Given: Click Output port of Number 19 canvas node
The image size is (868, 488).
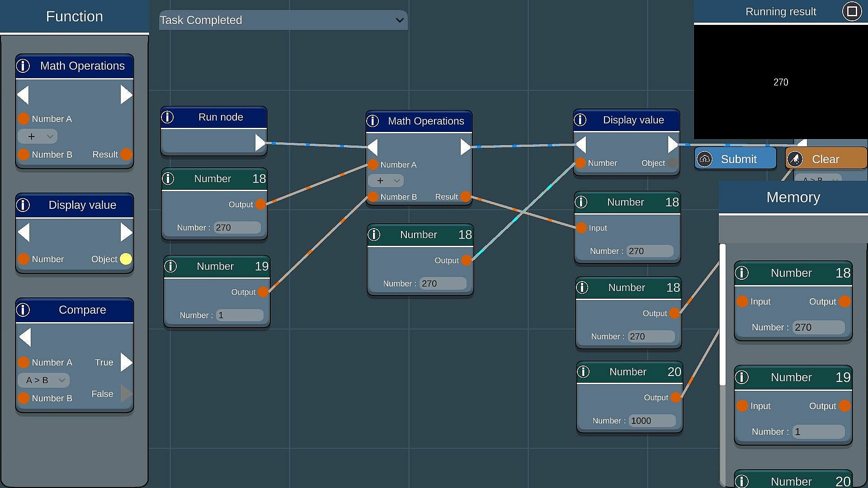Looking at the screenshot, I should point(263,292).
